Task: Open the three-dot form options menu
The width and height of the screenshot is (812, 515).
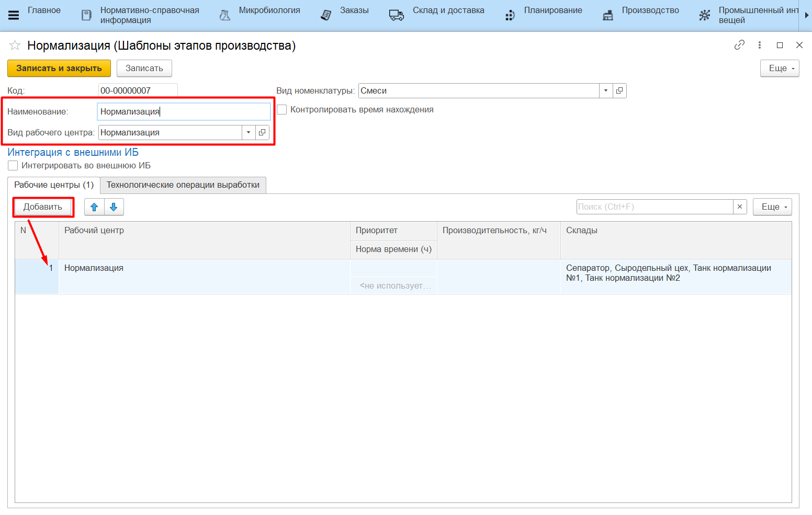Action: click(x=759, y=45)
